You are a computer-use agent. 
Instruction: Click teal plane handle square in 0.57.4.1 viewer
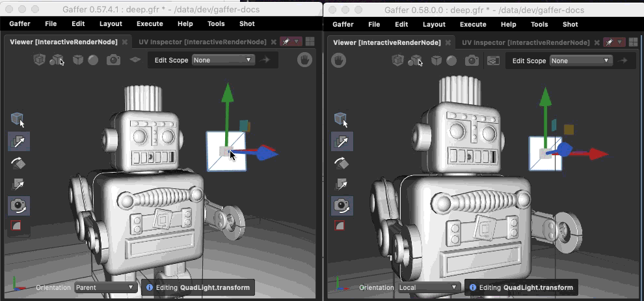pyautogui.click(x=243, y=125)
